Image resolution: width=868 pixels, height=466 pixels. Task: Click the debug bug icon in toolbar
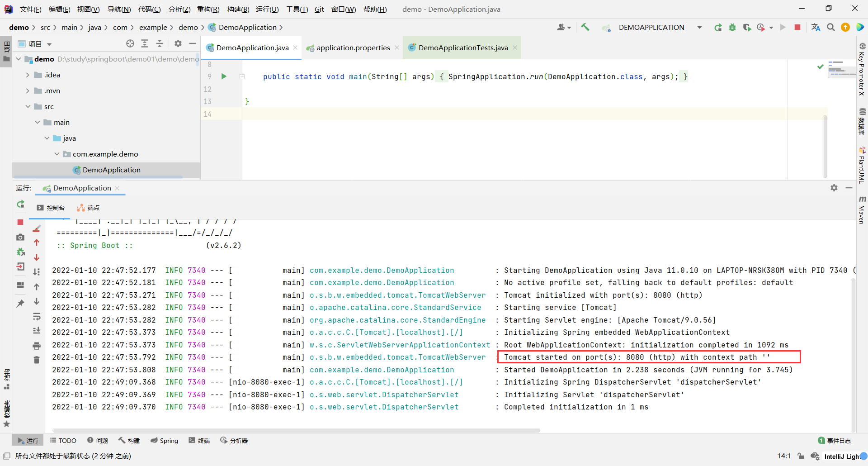tap(732, 28)
